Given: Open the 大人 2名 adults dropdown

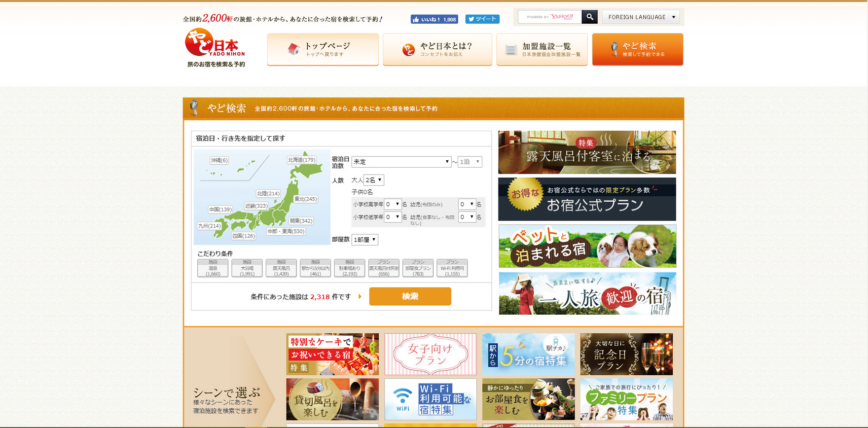Looking at the screenshot, I should pos(373,180).
